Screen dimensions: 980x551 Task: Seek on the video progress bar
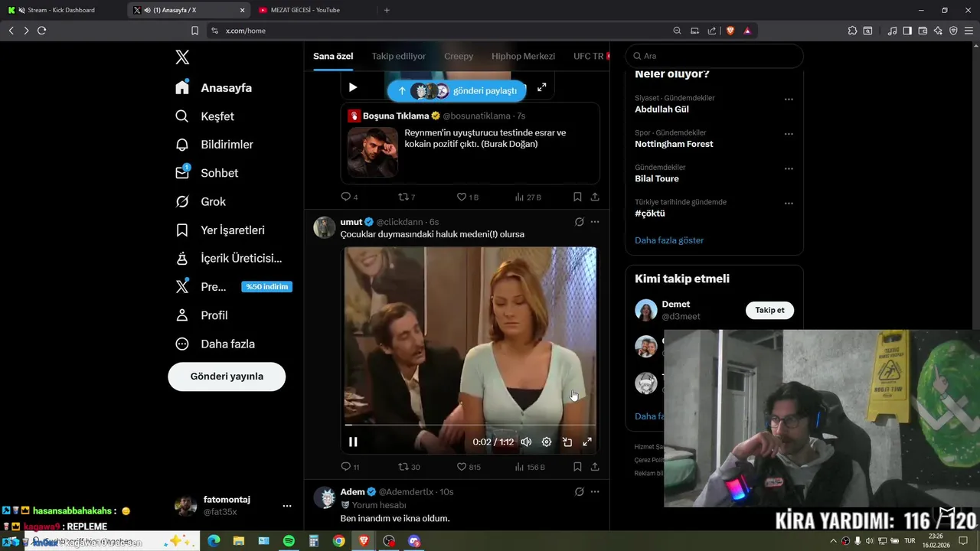coord(470,425)
